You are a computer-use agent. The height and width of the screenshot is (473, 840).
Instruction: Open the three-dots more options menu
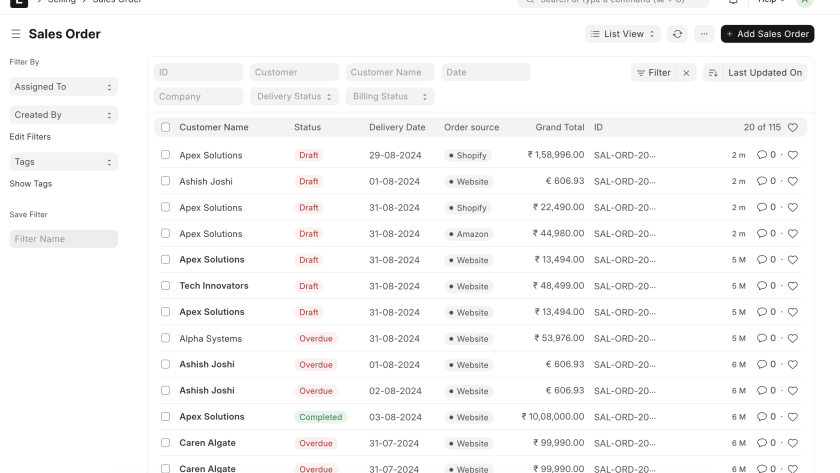[x=703, y=34]
